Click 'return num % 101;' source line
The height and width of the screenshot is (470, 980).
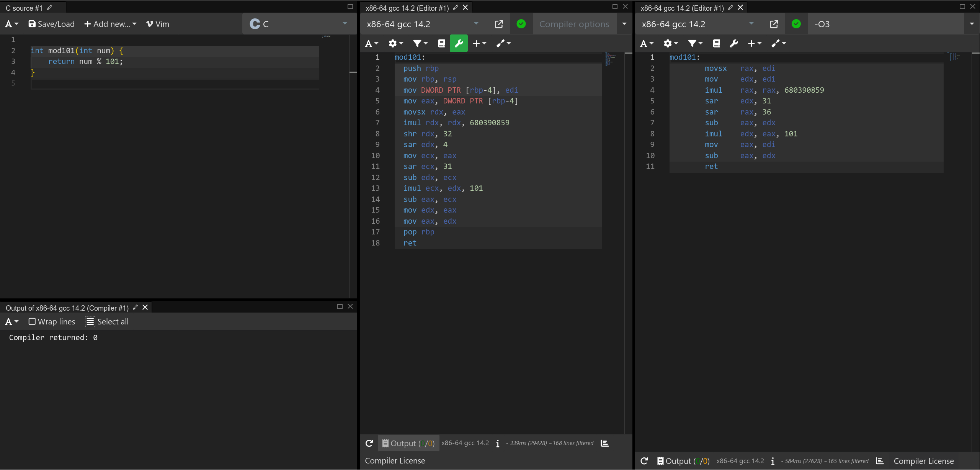click(85, 62)
